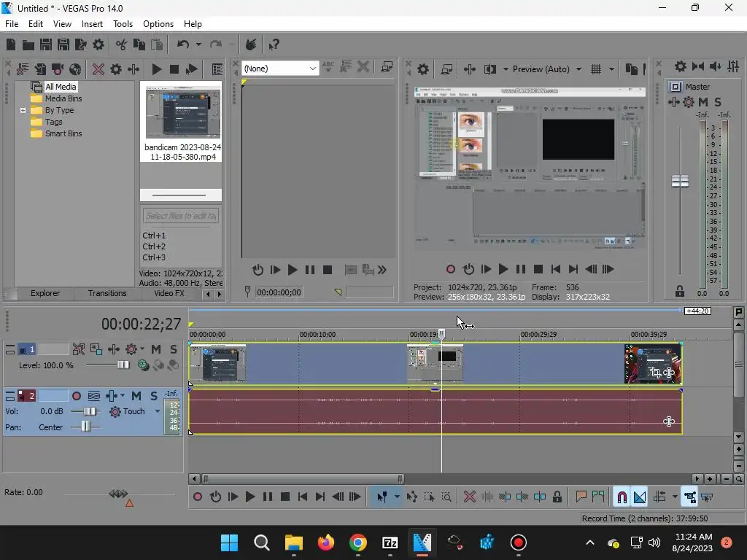
Task: Solo audio track 2 with S button
Action: (x=154, y=396)
